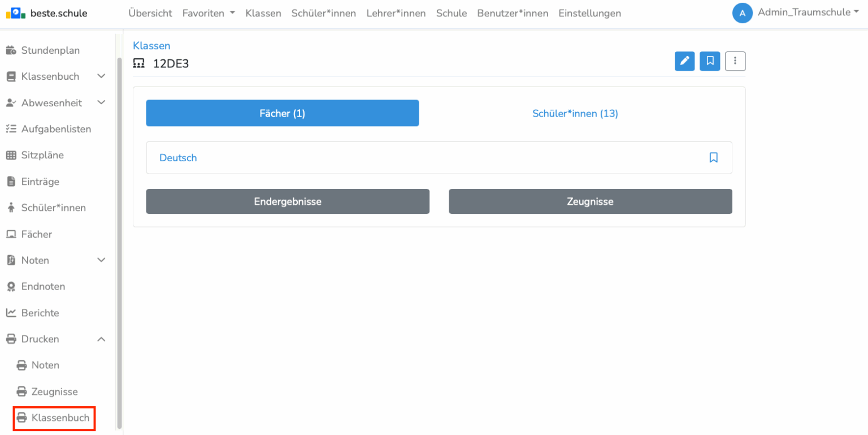
Task: Open the Deutsch subject link
Action: tap(178, 158)
